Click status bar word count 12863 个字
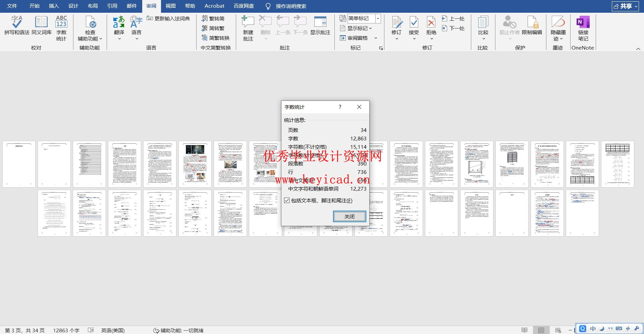This screenshot has height=334, width=644. coord(66,330)
